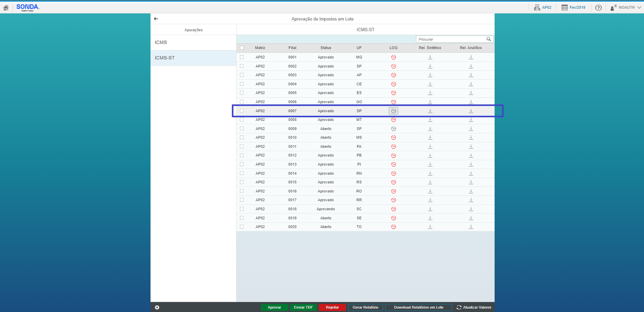Check the box for Filial 0001
The image size is (644, 312).
(242, 57)
